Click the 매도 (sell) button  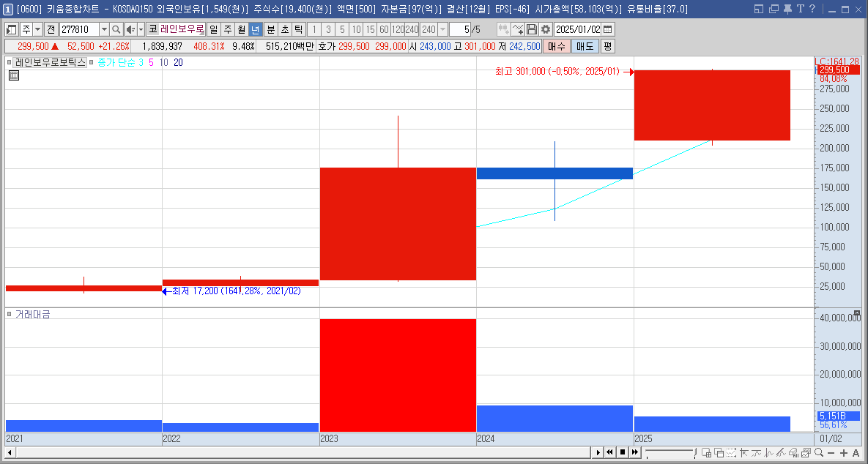[585, 46]
